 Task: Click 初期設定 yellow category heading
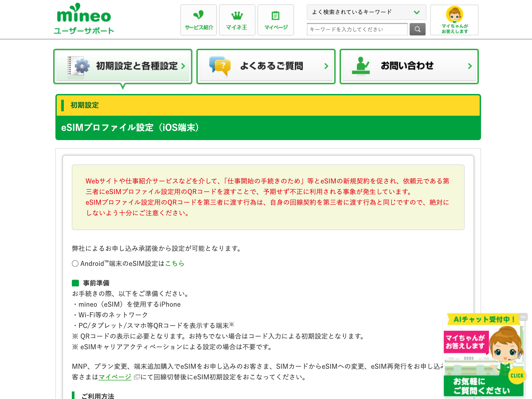85,105
